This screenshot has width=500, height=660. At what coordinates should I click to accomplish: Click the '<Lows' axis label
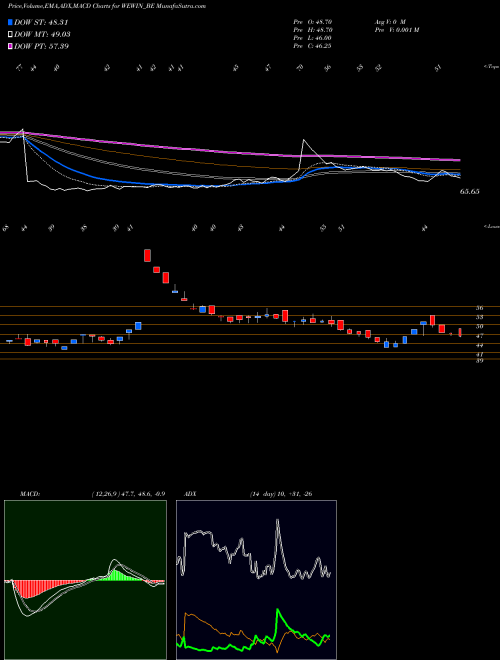point(492,226)
